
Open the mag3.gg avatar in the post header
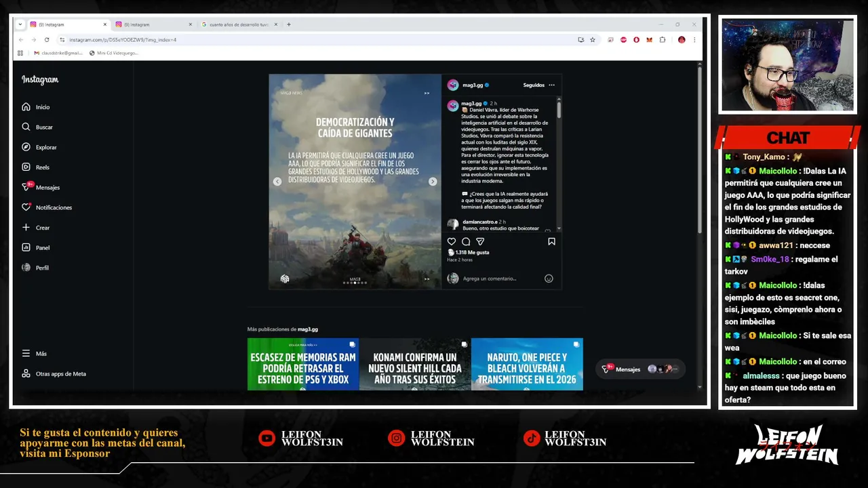[453, 85]
